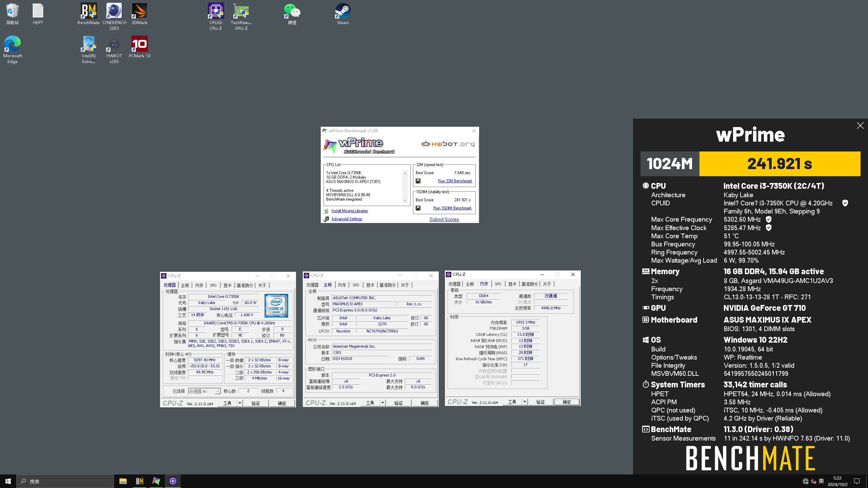Close the wPrime Benchmark window
The image size is (868, 488).
point(474,131)
